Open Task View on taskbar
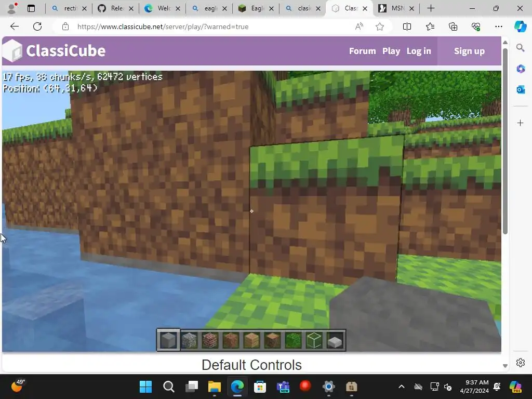This screenshot has height=399, width=532. tap(192, 387)
